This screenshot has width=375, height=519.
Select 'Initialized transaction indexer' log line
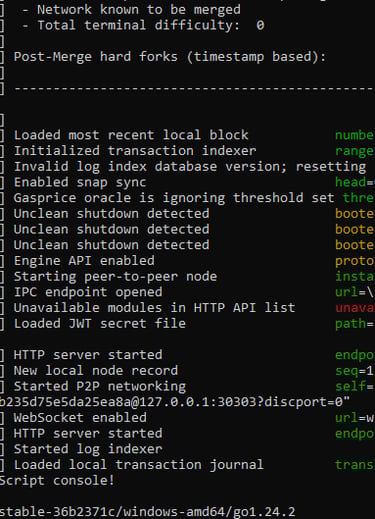(135, 151)
